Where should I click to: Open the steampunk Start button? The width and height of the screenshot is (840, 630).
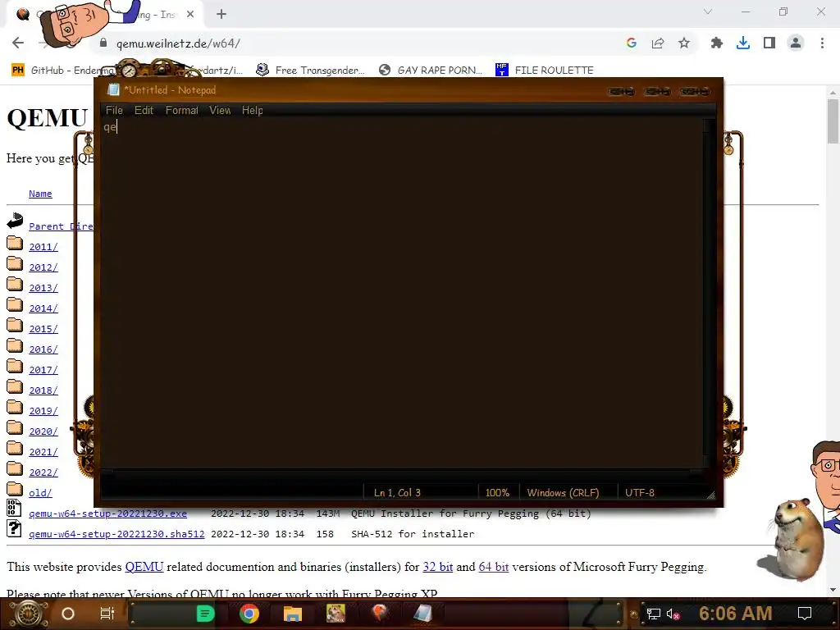pos(29,614)
